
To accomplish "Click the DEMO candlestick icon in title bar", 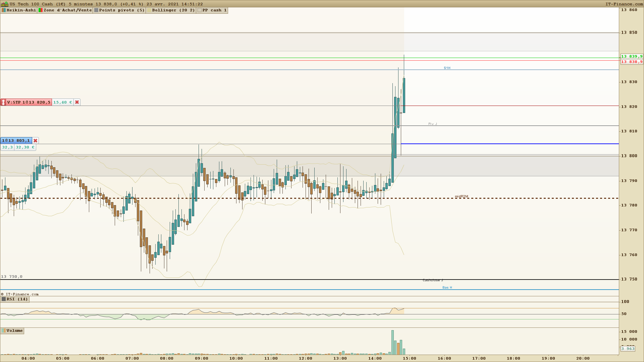I will point(4,4).
